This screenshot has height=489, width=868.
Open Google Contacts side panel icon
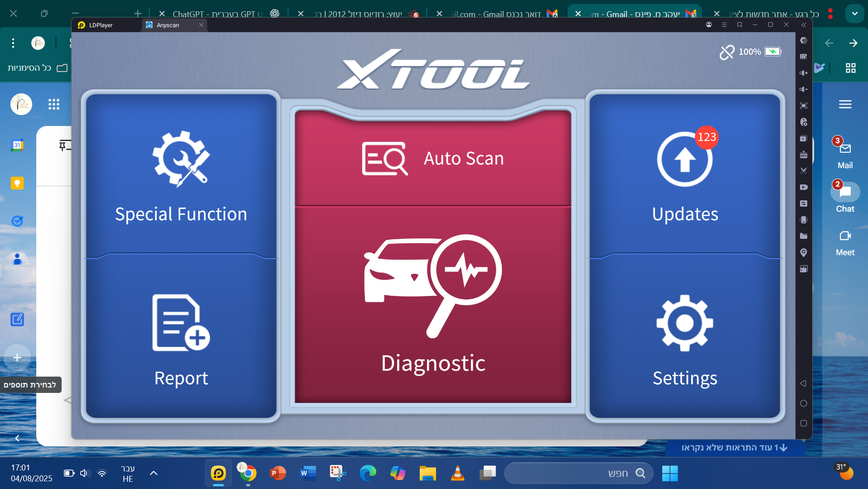tap(17, 259)
